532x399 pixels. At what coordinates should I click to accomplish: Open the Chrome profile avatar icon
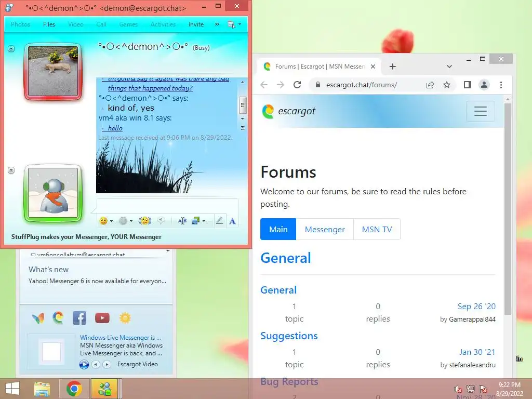pyautogui.click(x=484, y=85)
